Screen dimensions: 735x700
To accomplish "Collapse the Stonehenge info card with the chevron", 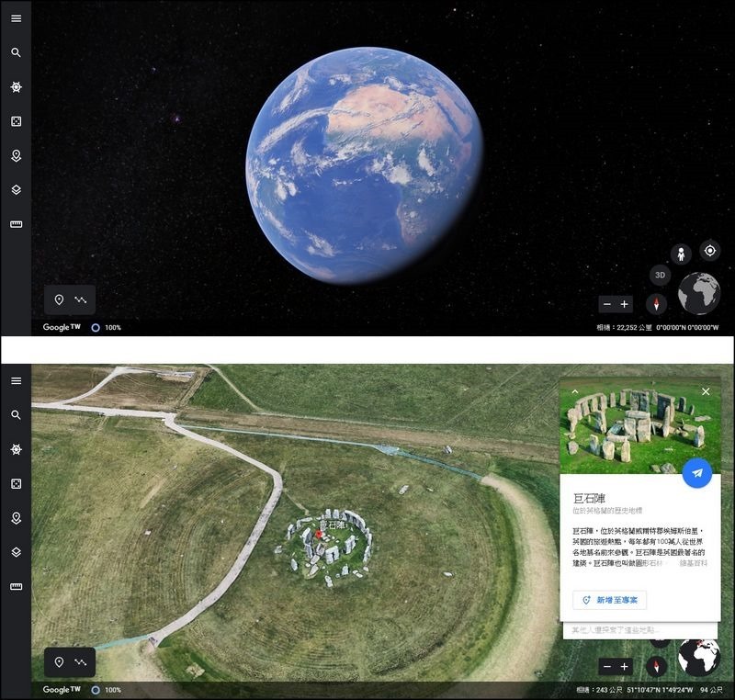I will (x=575, y=391).
